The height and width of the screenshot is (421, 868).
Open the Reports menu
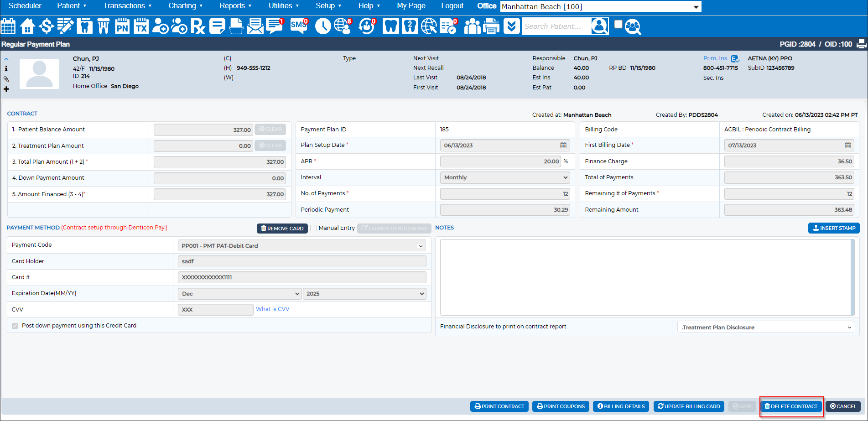pyautogui.click(x=235, y=5)
